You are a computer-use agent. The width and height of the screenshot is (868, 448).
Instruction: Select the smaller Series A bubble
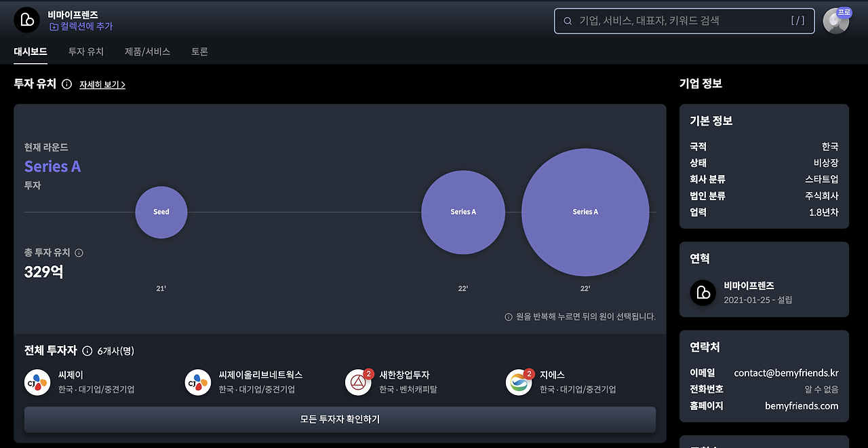click(x=463, y=212)
